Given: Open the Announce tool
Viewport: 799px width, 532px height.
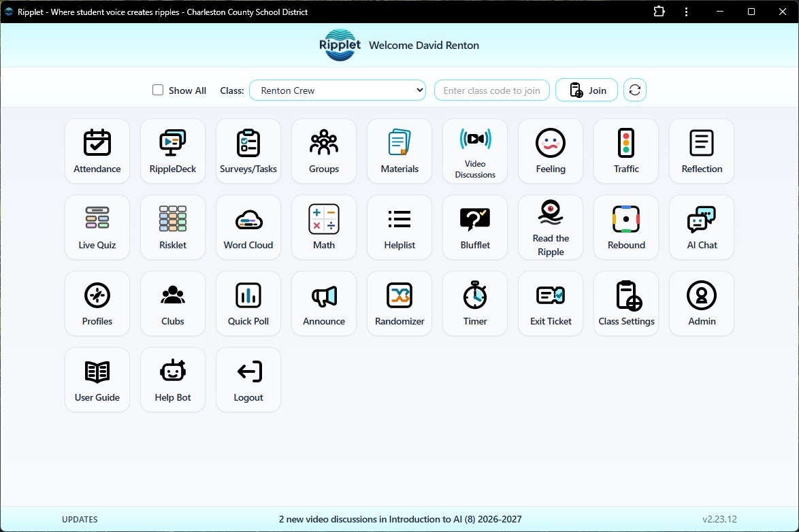Looking at the screenshot, I should (323, 303).
